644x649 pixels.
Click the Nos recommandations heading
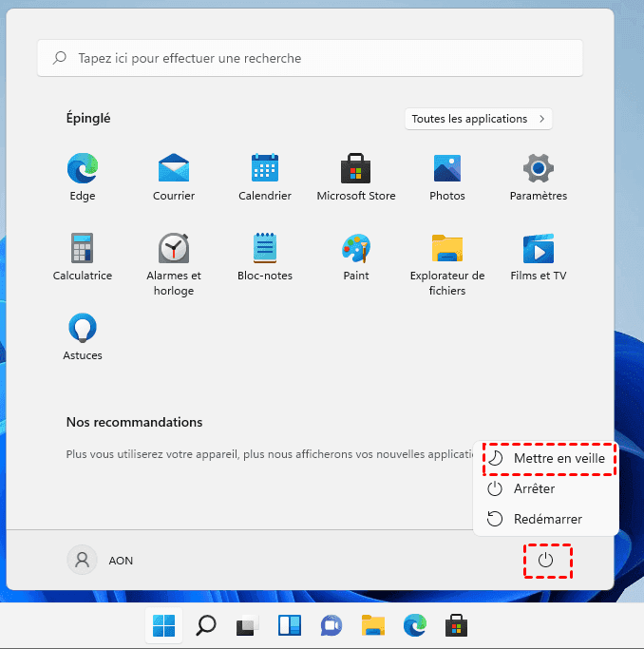[135, 422]
